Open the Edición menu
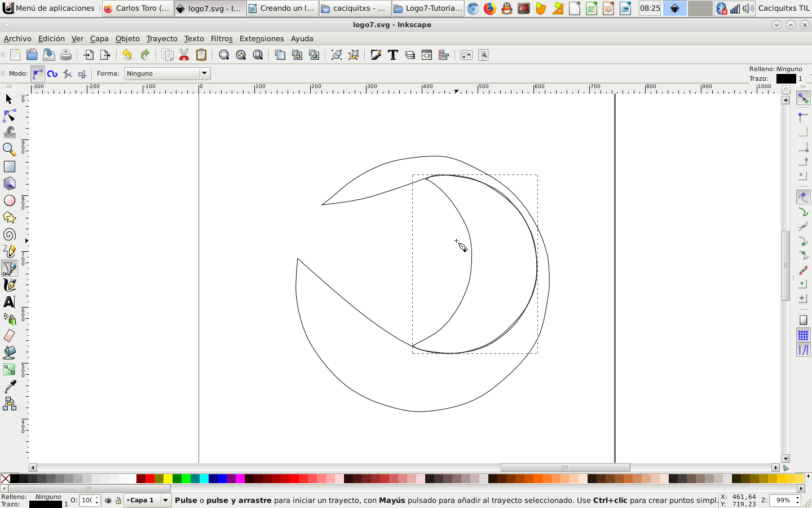 51,38
